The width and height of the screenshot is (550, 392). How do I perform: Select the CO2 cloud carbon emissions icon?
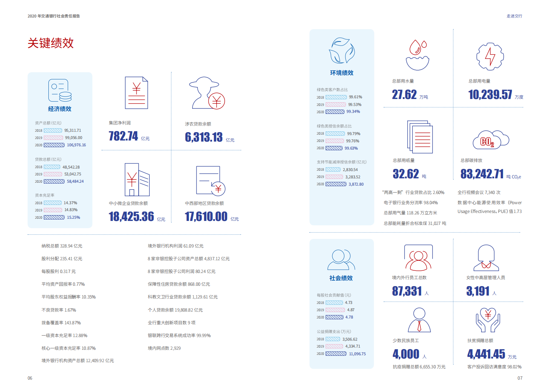pos(491,139)
